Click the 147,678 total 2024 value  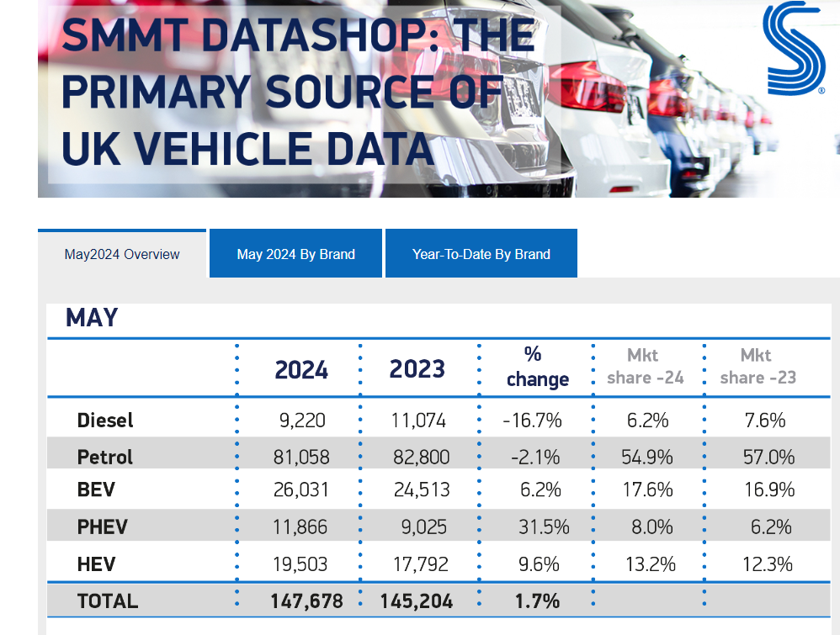(x=306, y=601)
